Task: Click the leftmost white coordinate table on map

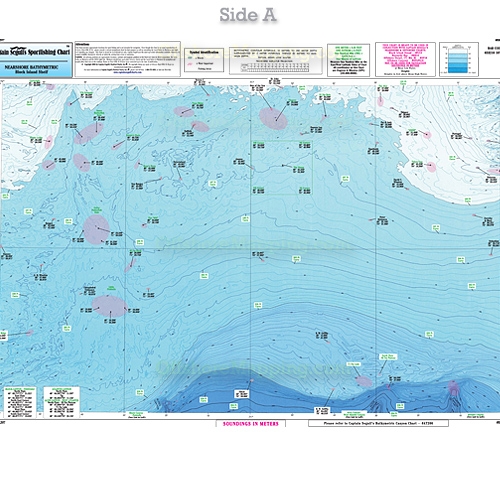Action: pyautogui.click(x=20, y=402)
